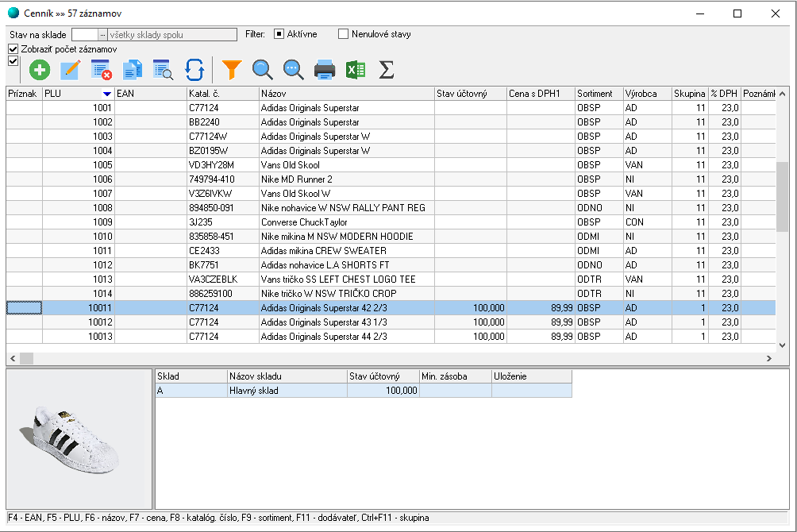Click the blue refresh arrows icon

pos(194,70)
